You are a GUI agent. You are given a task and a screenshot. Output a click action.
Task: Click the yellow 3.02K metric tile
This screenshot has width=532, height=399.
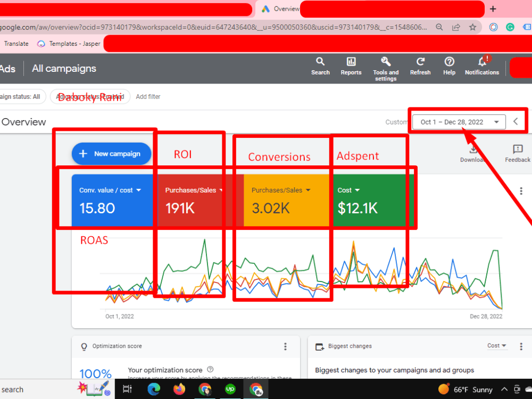coord(287,200)
